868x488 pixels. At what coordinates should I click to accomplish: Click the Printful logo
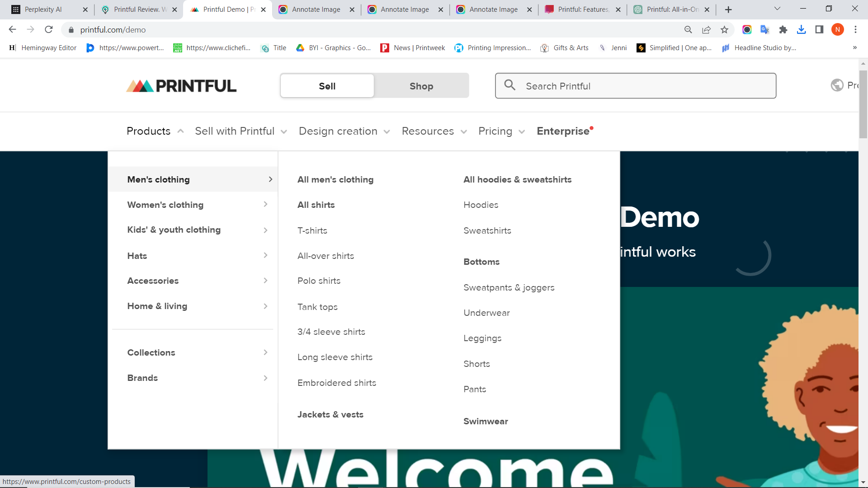[x=181, y=86]
